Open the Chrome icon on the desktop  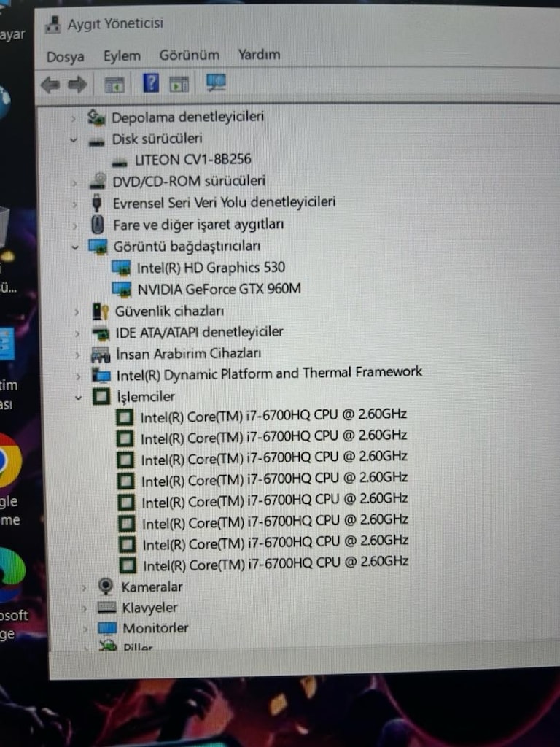click(x=9, y=460)
